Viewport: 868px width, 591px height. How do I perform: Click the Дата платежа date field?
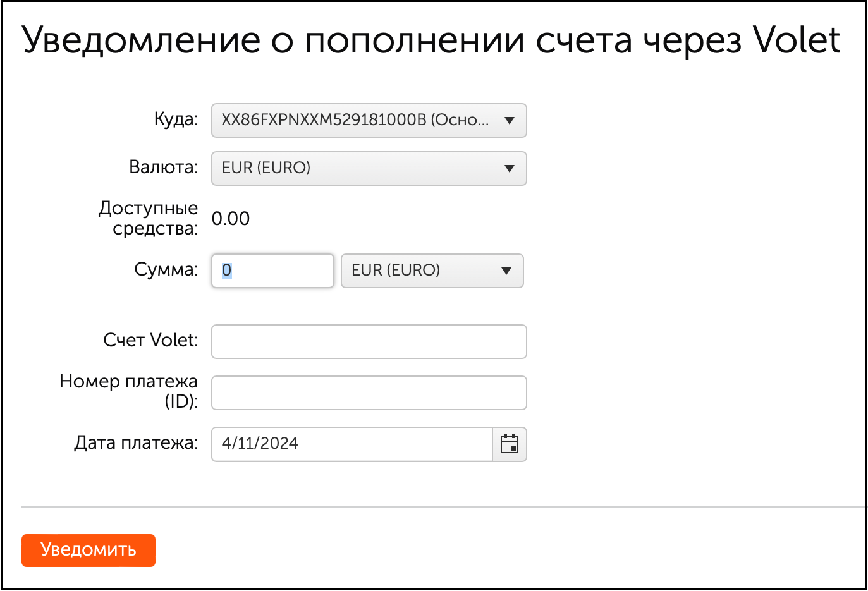click(352, 444)
